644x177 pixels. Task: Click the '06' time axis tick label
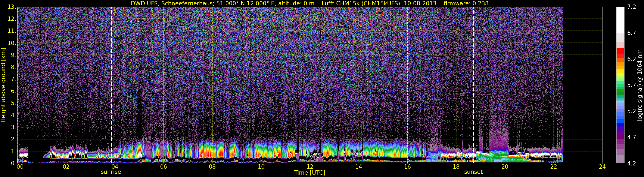point(164,167)
